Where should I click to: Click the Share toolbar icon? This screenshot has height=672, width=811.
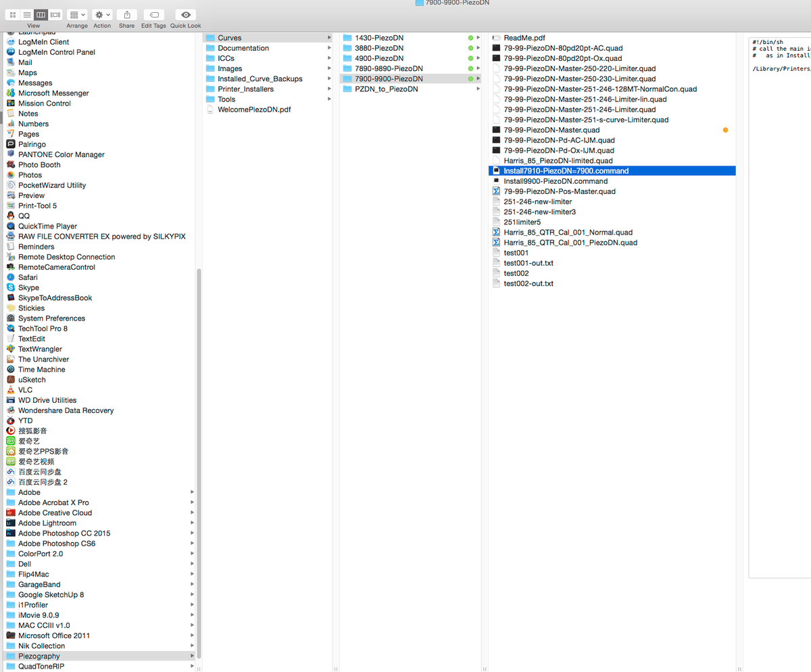pos(126,14)
